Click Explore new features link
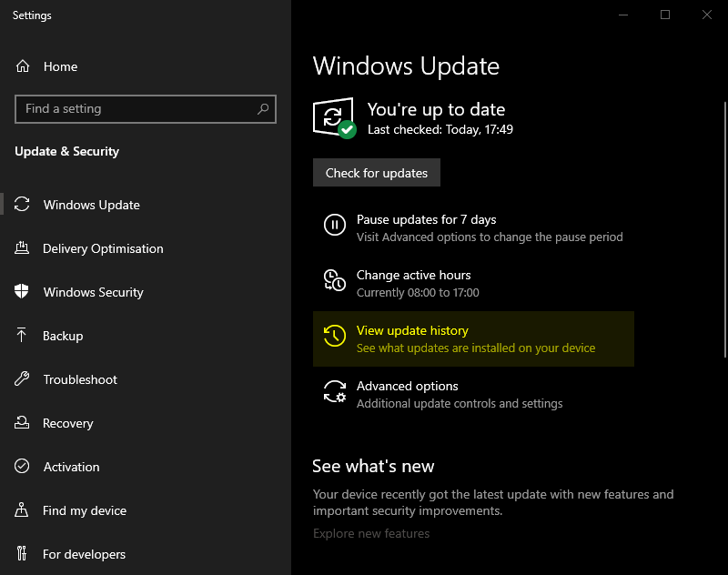 pyautogui.click(x=371, y=533)
